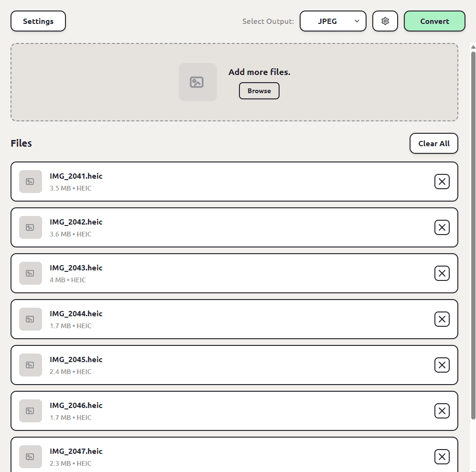Click thumbnail icon of IMG_2045.heic
The width and height of the screenshot is (476, 472).
(31, 365)
